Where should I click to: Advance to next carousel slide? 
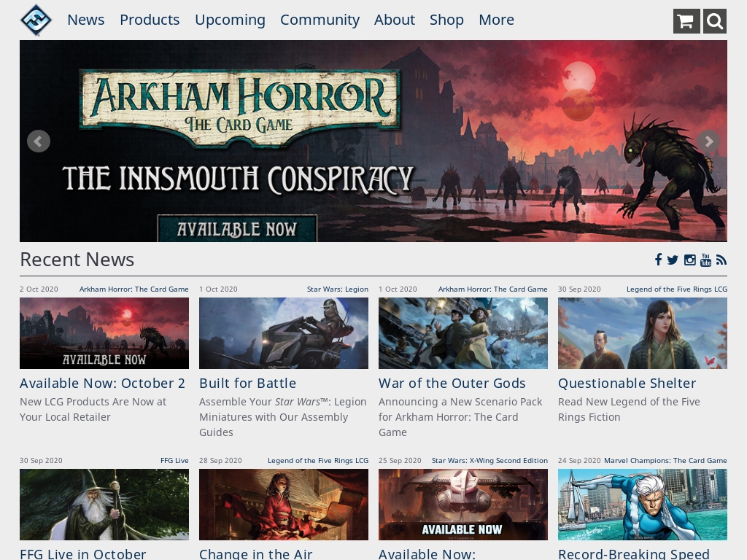(708, 141)
